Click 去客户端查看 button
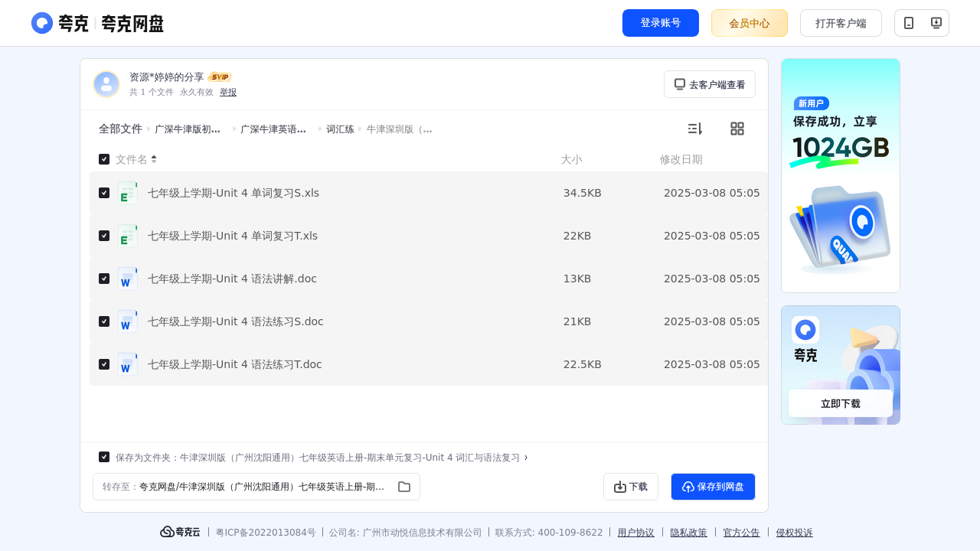 pyautogui.click(x=710, y=84)
